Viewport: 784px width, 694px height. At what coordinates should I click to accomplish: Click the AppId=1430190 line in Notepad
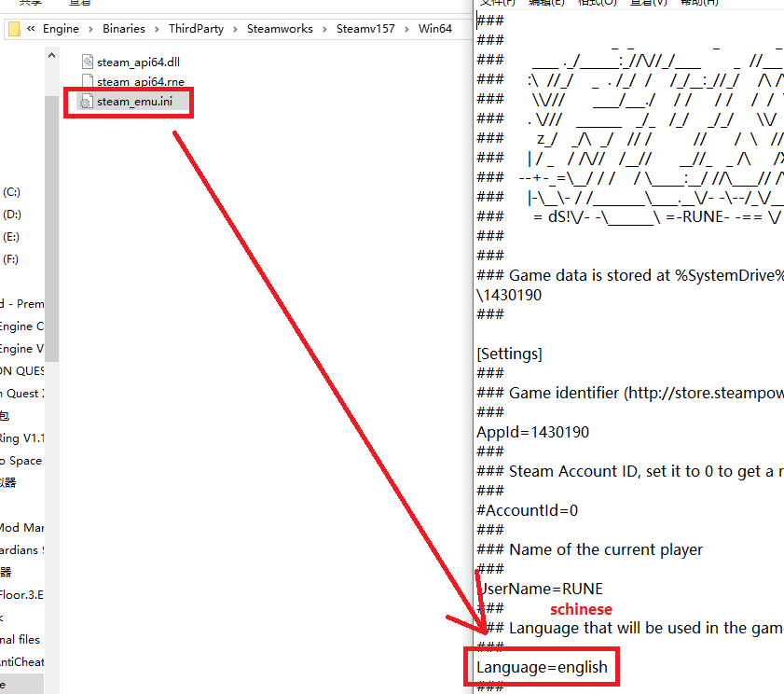pyautogui.click(x=532, y=432)
